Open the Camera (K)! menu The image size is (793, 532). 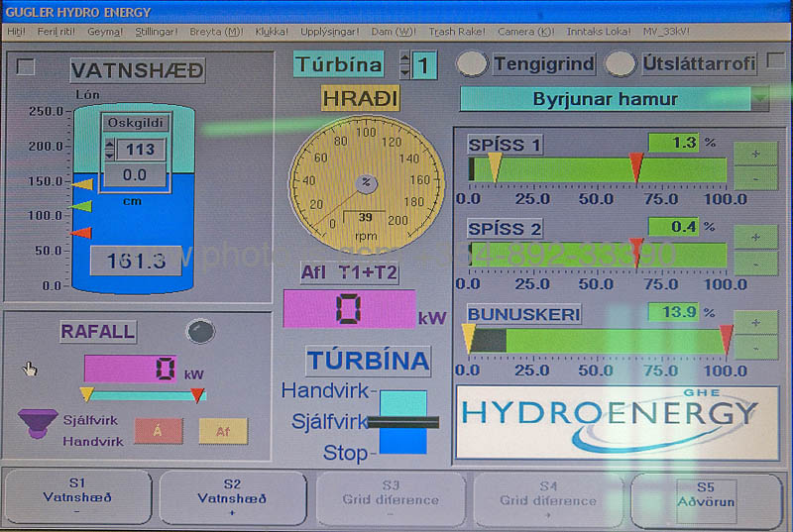click(x=526, y=32)
